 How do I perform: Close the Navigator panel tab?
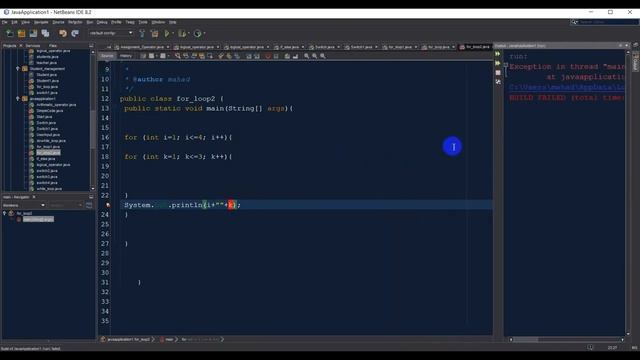point(34,197)
